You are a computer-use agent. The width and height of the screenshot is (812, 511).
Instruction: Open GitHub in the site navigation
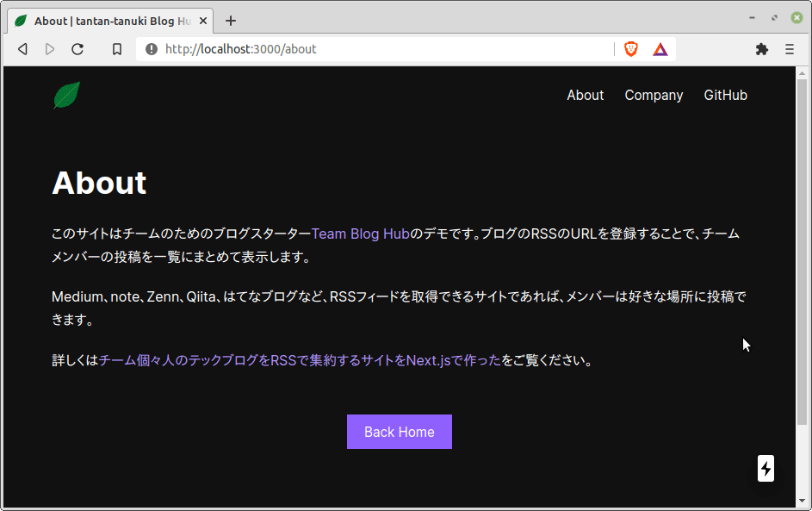coord(726,96)
